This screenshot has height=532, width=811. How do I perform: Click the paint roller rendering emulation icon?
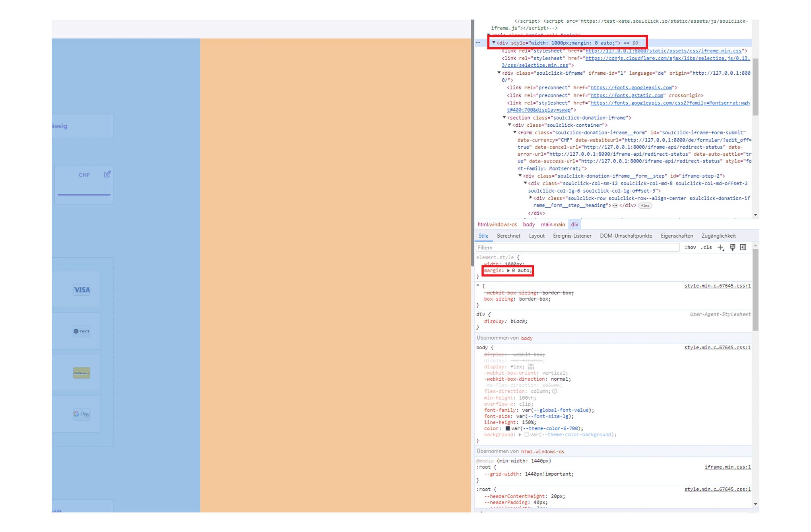(732, 248)
